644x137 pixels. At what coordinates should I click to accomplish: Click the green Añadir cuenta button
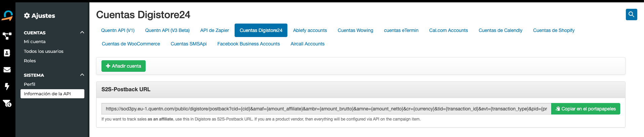(123, 66)
